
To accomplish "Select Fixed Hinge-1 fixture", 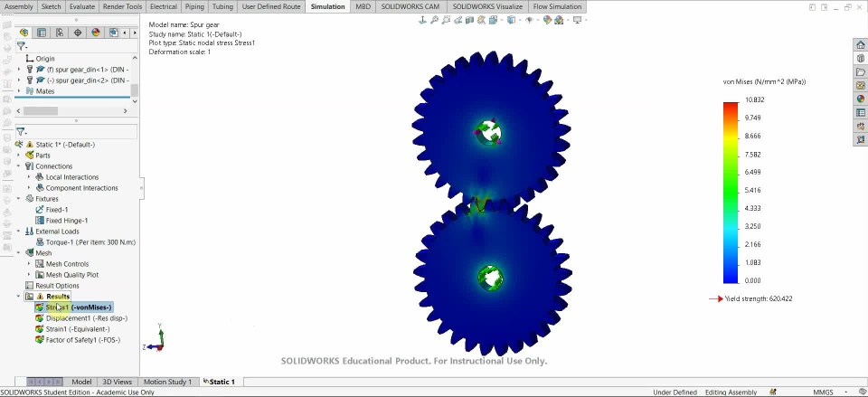I will 61,221.
